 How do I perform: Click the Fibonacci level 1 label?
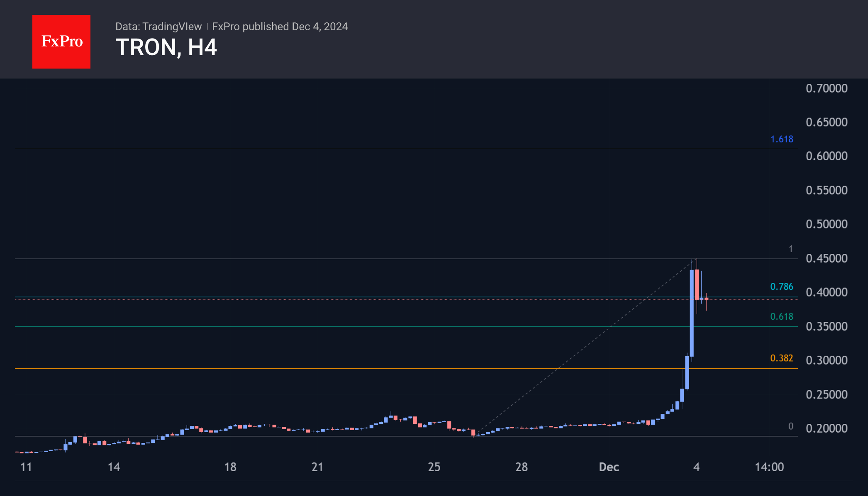coord(790,249)
